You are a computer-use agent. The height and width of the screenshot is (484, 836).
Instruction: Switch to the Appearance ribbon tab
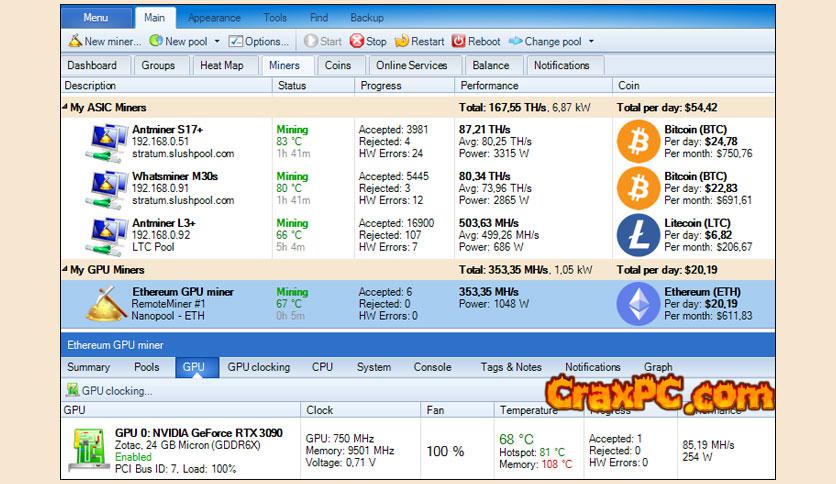pyautogui.click(x=214, y=18)
